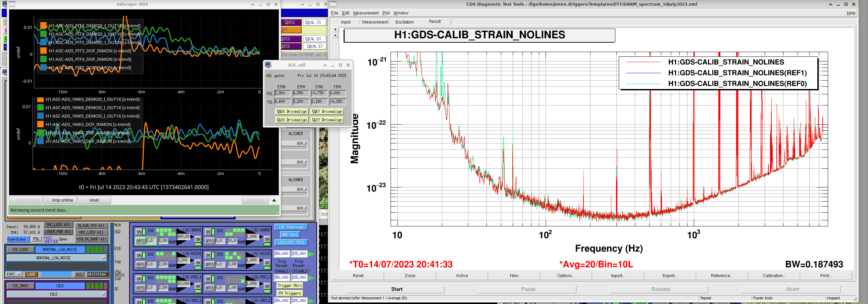This screenshot has height=304, width=868.
Task: Open the ISC_DRMI IDLE state dropdown
Action: coord(56,294)
